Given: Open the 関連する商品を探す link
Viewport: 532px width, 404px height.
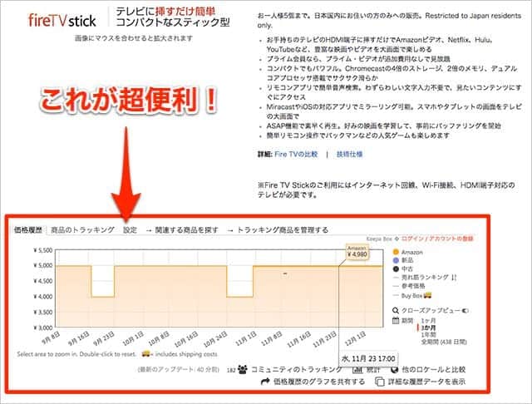Looking at the screenshot, I should 186,229.
